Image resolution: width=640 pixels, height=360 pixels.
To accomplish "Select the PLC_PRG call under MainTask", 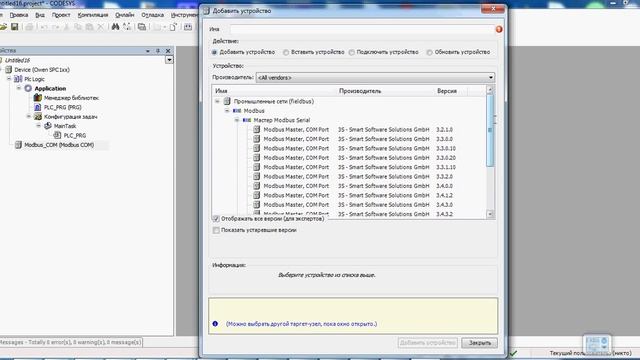I will (x=75, y=136).
